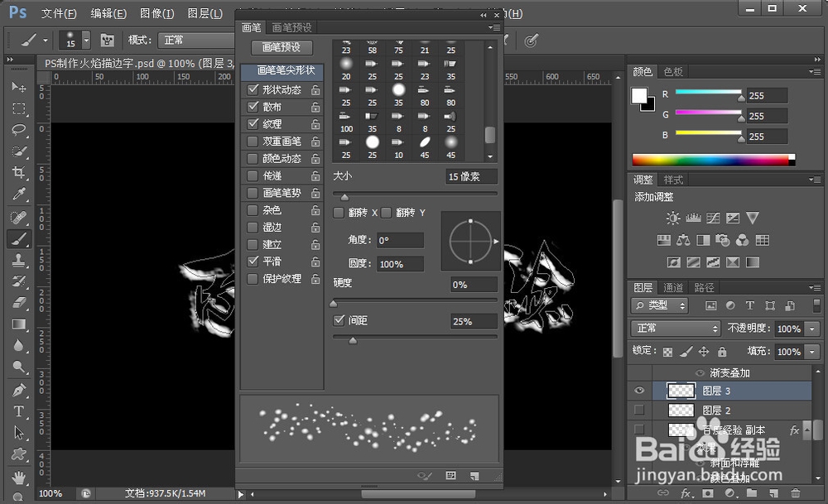Select the Clone Stamp tool
This screenshot has height=504, width=828.
tap(19, 260)
